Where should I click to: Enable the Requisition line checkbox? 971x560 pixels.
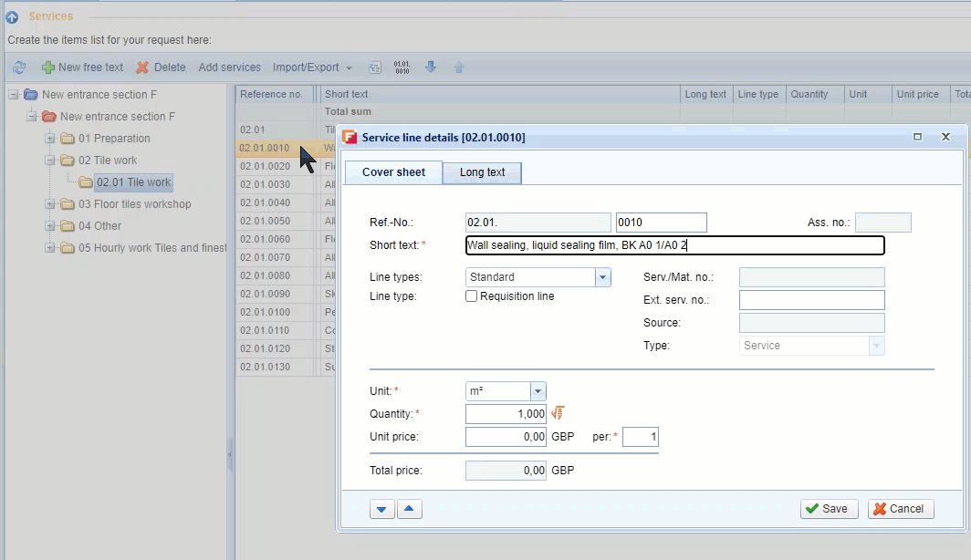[x=472, y=296]
